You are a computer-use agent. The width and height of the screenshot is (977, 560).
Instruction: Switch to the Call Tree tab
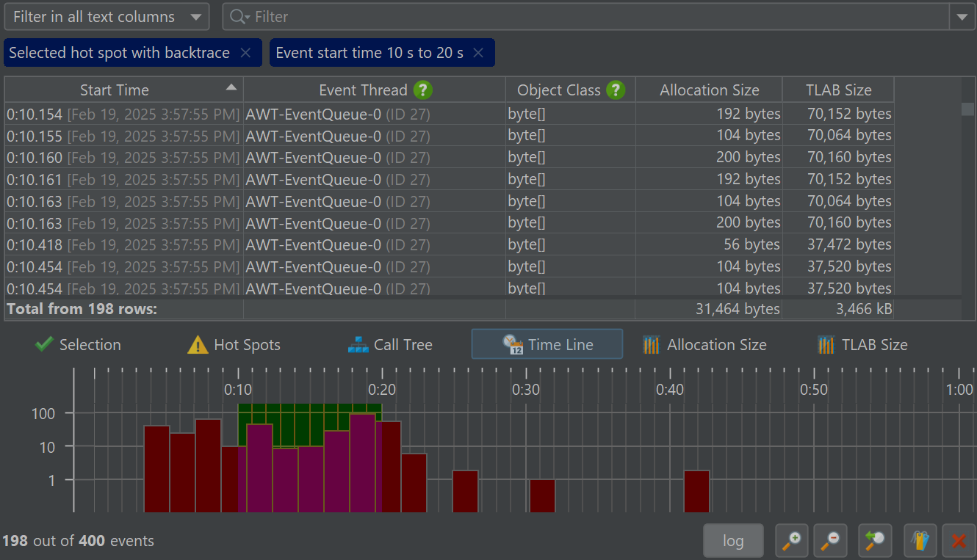390,345
